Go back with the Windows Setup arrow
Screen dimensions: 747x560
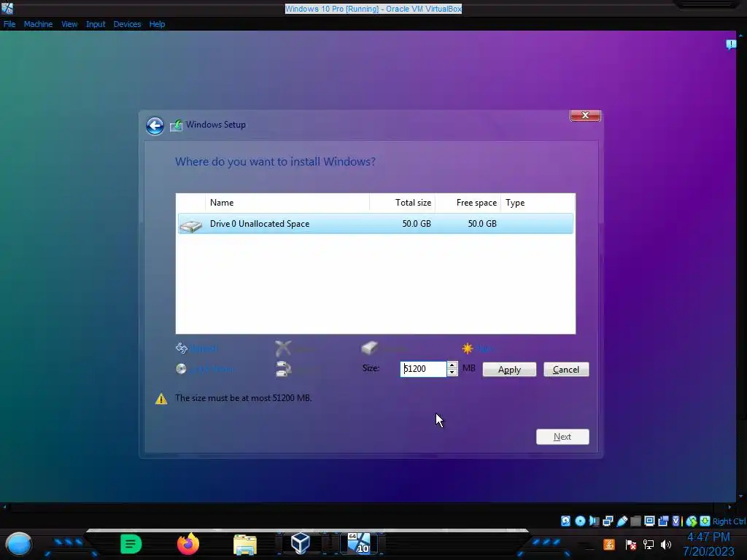(x=155, y=126)
